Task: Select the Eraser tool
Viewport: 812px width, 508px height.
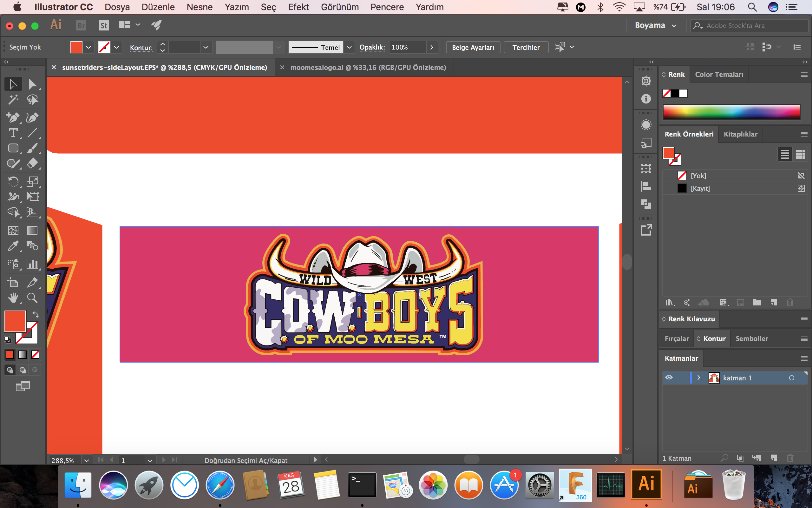Action: coord(33,164)
